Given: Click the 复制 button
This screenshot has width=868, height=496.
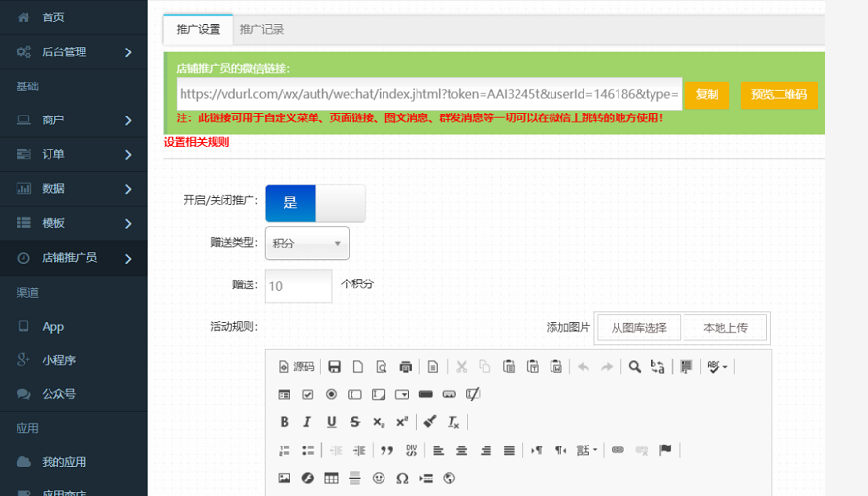Looking at the screenshot, I should [707, 95].
